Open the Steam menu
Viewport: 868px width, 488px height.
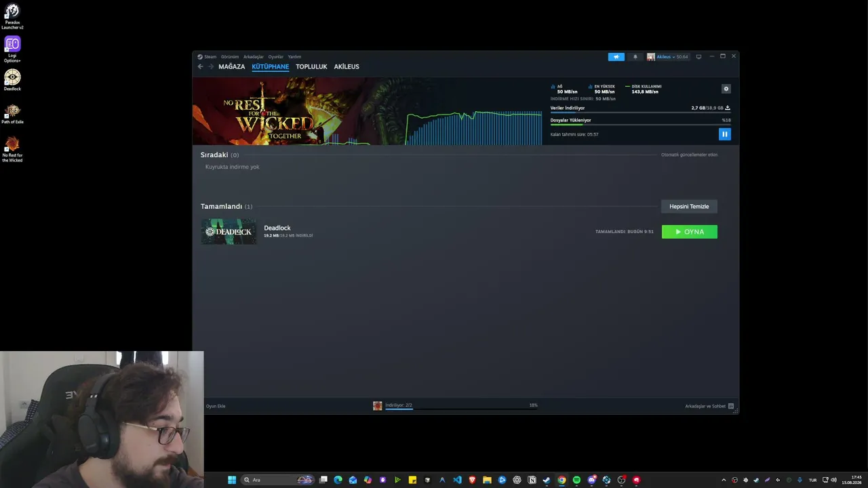coord(207,57)
